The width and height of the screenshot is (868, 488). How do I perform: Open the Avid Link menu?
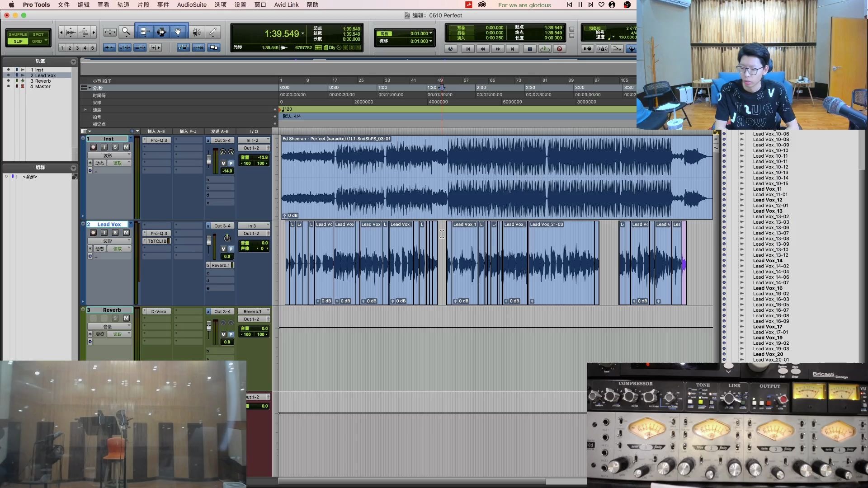(x=286, y=5)
